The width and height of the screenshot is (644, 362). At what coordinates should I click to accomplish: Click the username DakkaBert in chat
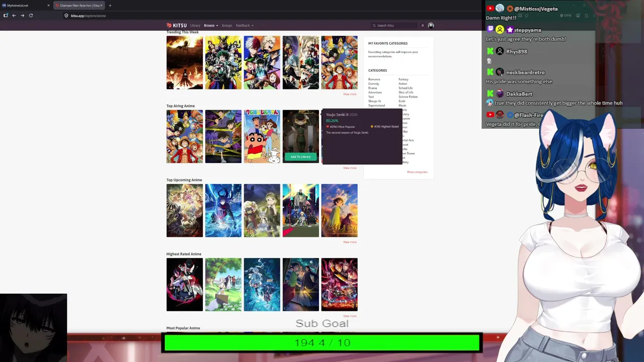click(519, 94)
